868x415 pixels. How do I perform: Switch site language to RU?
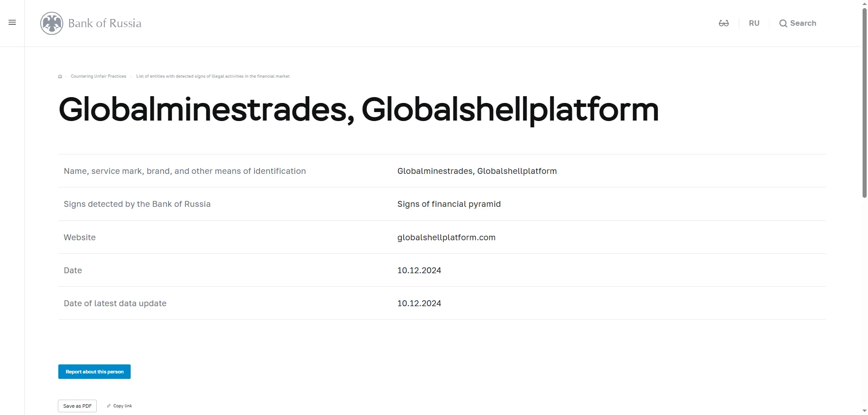pos(754,23)
